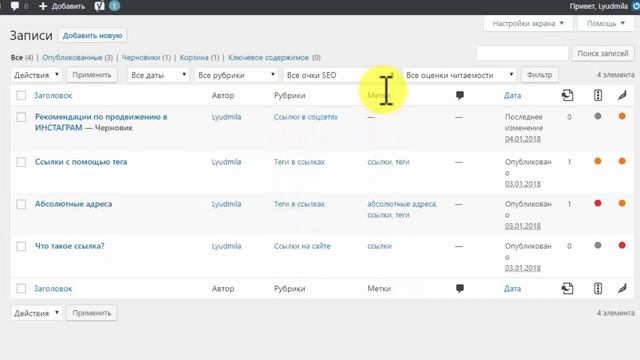Open the comments bubble in admin bar

(x=15, y=6)
